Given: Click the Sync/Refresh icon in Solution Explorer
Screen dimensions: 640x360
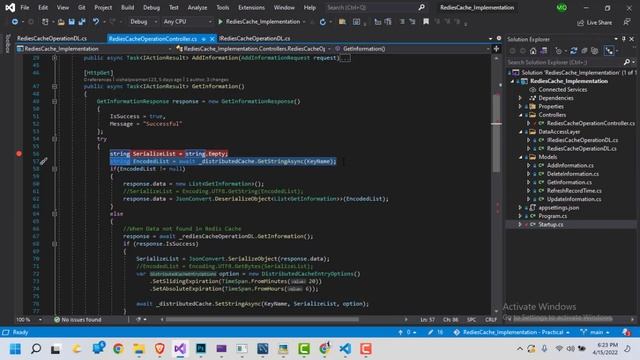Looking at the screenshot, I should (x=573, y=51).
